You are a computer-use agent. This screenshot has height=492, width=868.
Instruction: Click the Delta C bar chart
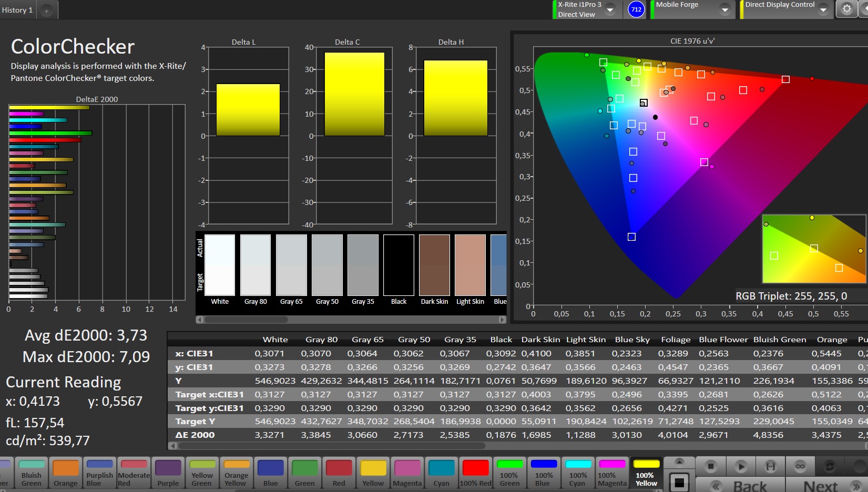coord(354,136)
